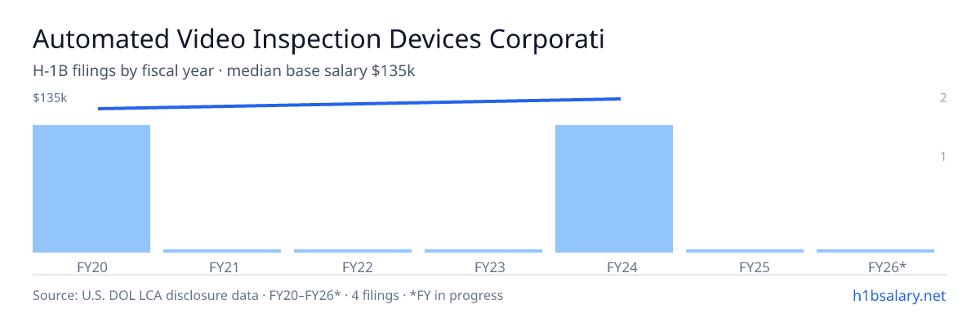Select the small FY23 bar
The height and width of the screenshot is (327, 980).
coord(483,251)
